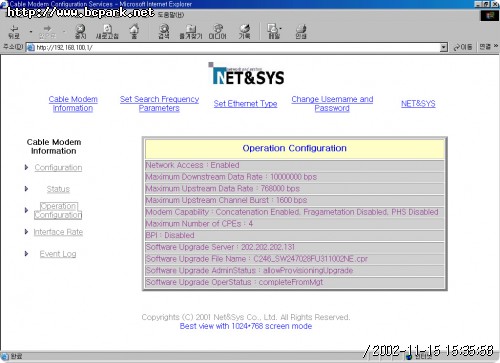This screenshot has width=500, height=363.
Task: Click the 'Network Access : Enabled' row
Action: [x=295, y=165]
